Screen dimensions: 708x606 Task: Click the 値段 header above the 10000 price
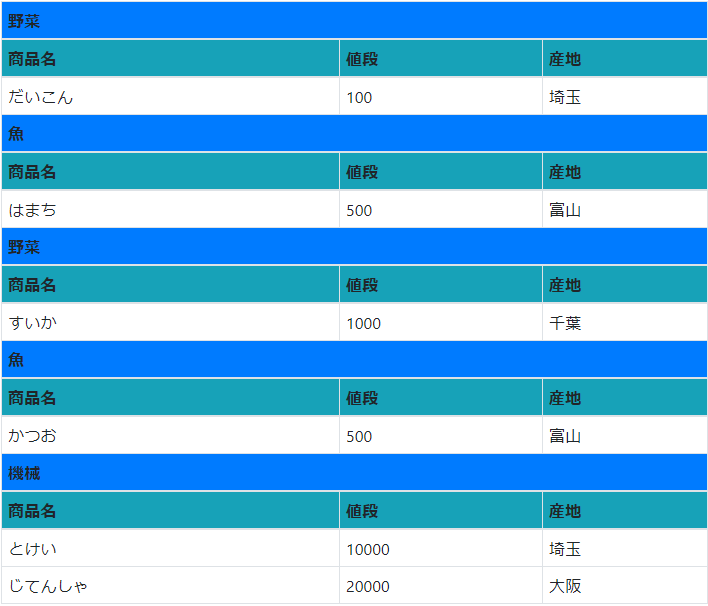coord(441,510)
